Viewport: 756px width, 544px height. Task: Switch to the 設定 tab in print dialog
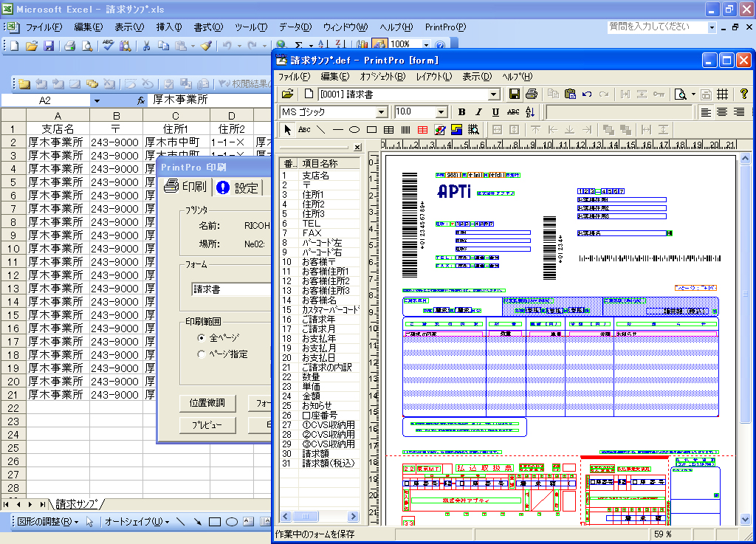coord(238,187)
